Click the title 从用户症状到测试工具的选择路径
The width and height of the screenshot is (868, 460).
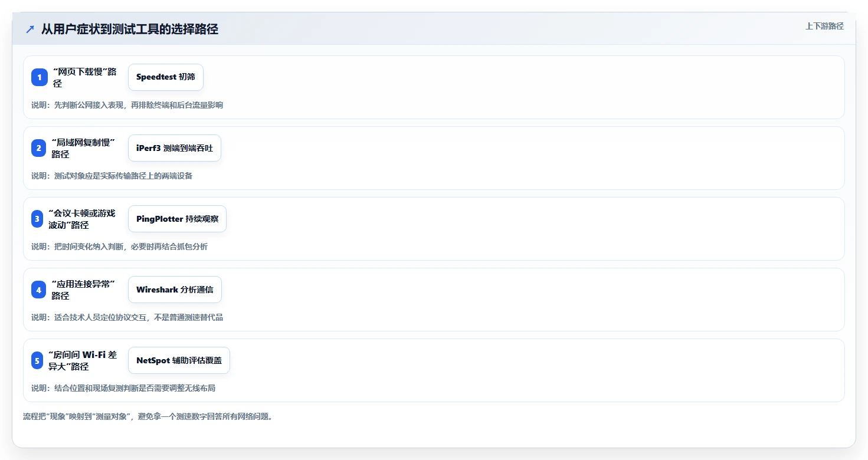(130, 29)
